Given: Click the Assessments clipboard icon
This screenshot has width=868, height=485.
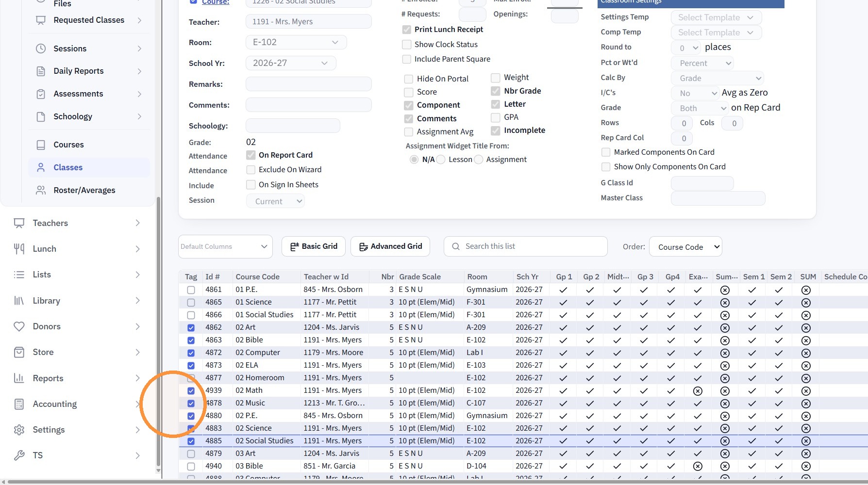Looking at the screenshot, I should pyautogui.click(x=41, y=94).
